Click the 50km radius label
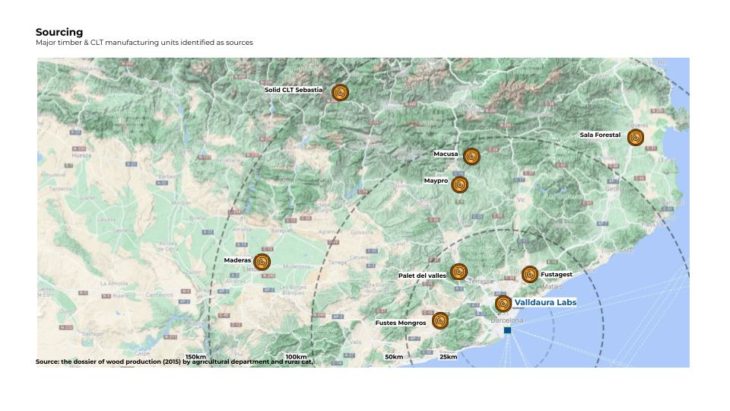 [x=394, y=357]
